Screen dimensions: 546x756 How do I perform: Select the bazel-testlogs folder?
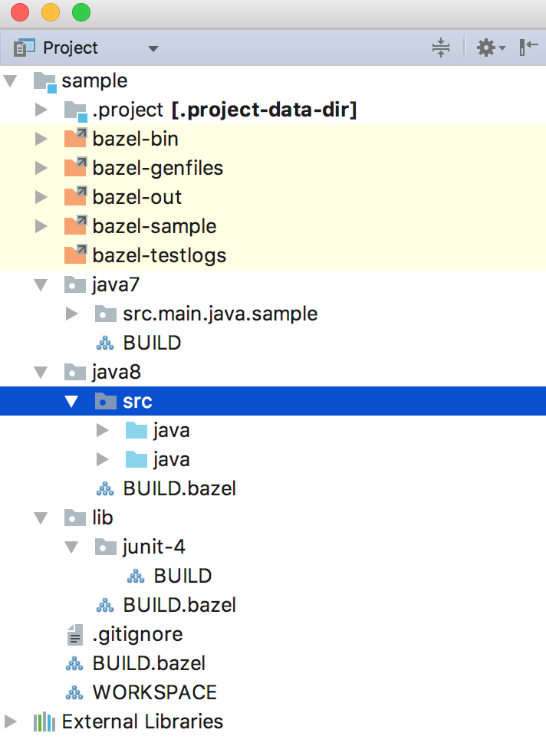(153, 255)
